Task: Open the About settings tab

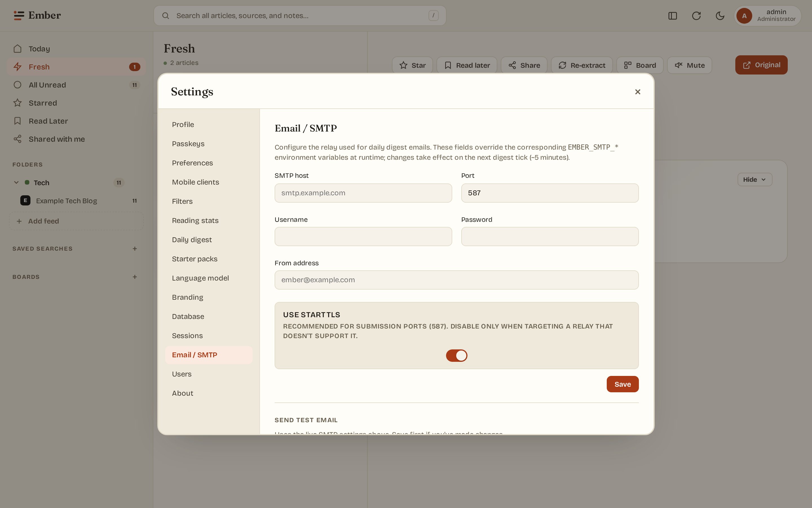Action: pos(209,393)
